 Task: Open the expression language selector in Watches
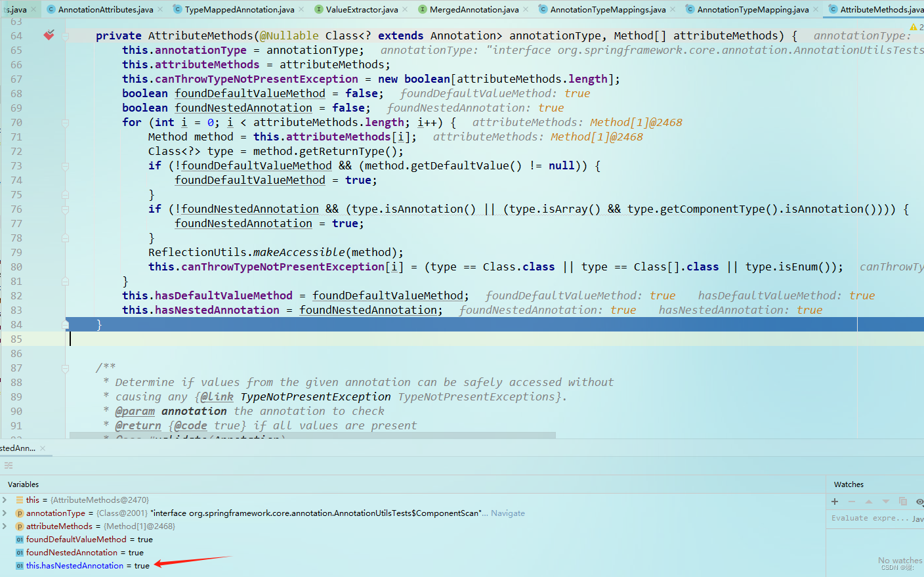pos(918,519)
